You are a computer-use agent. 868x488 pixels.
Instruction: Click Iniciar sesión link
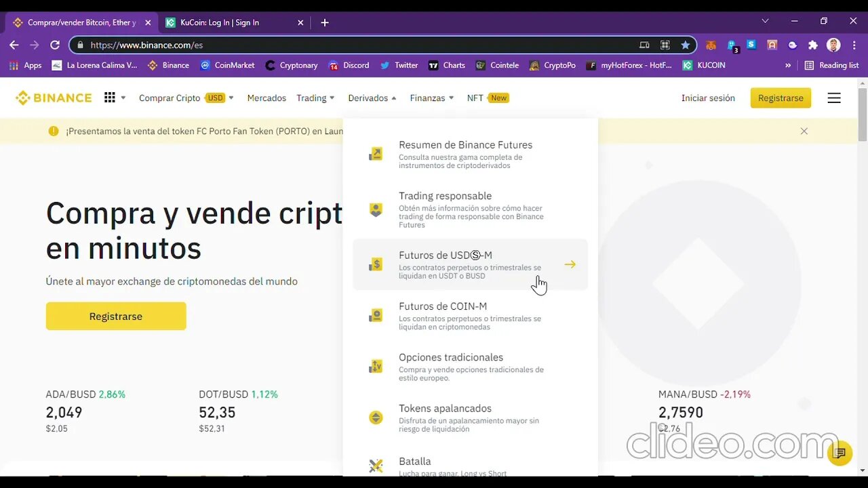(x=708, y=98)
